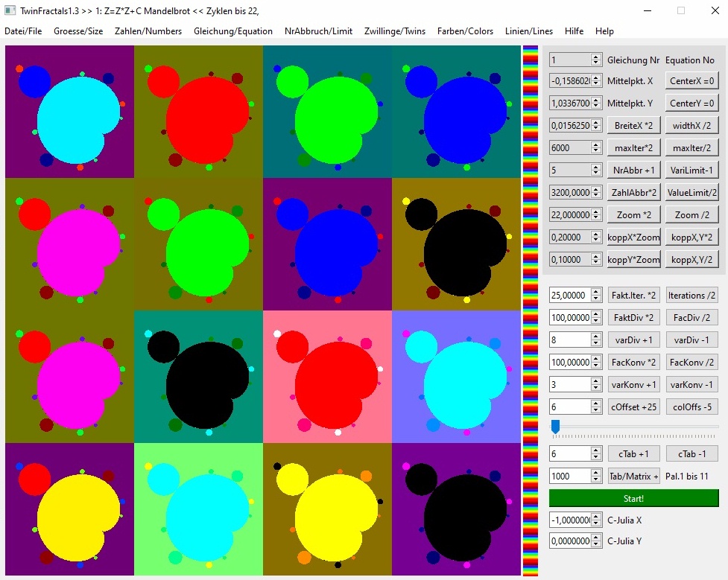Open the Gleichung/Equation menu

[233, 31]
